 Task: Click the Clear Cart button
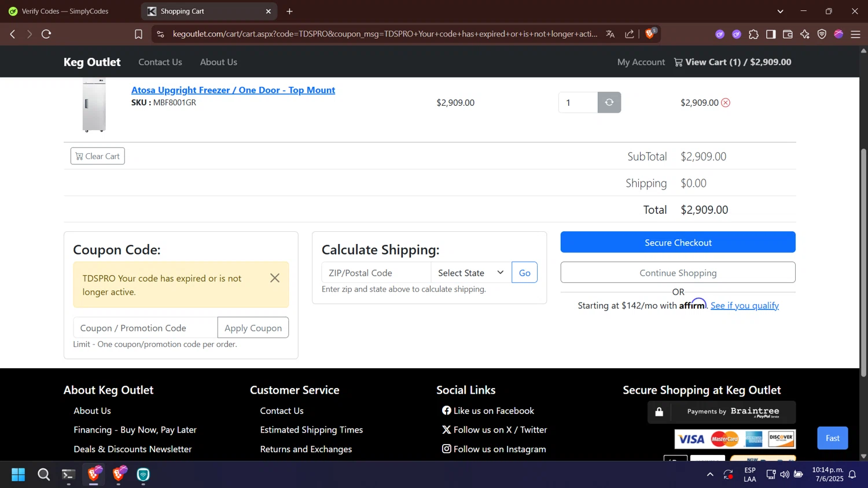click(x=98, y=156)
